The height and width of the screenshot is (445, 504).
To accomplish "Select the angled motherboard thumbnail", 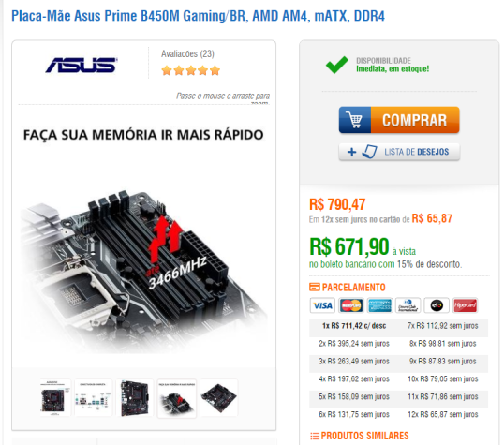I will tap(219, 398).
